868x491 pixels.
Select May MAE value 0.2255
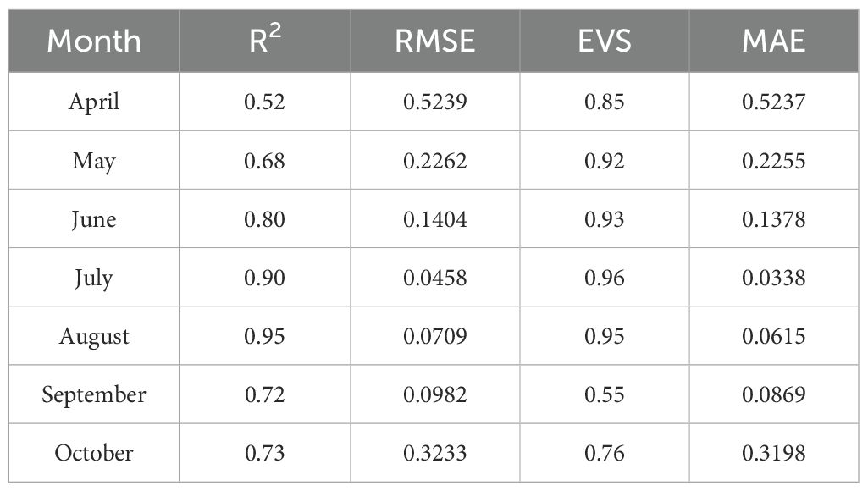click(x=774, y=161)
